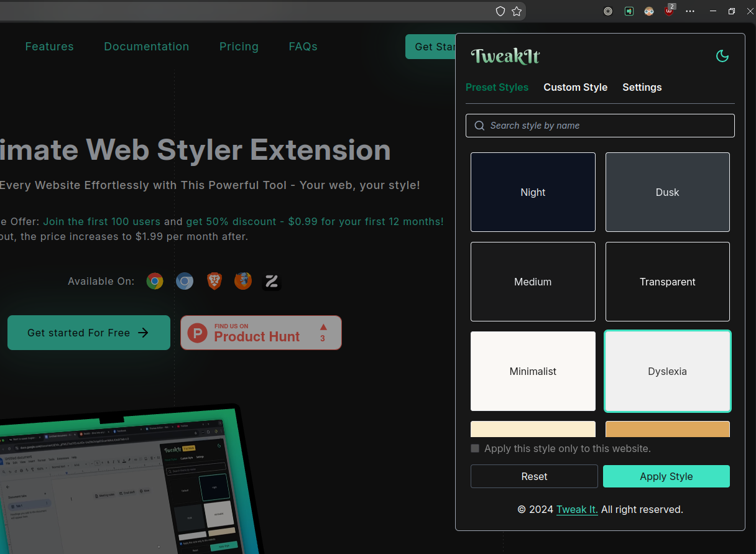This screenshot has height=554, width=756.
Task: Focus the 'Search style by name' field
Action: (600, 126)
